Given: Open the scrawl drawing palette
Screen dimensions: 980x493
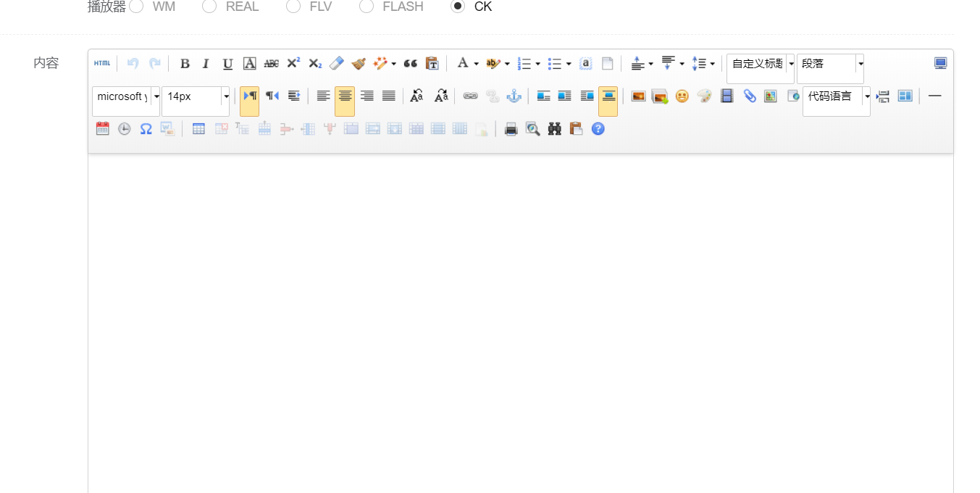Looking at the screenshot, I should [704, 96].
